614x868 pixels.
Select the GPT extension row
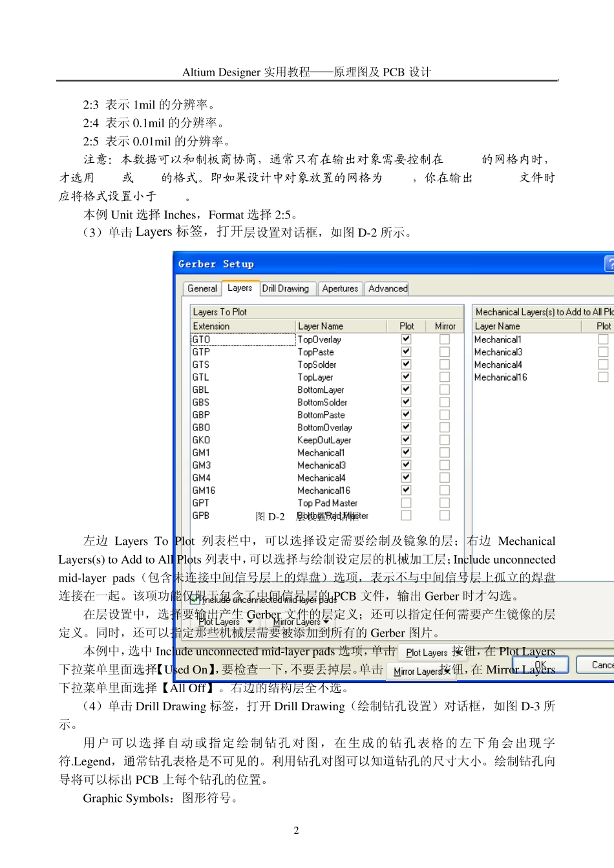(x=200, y=503)
